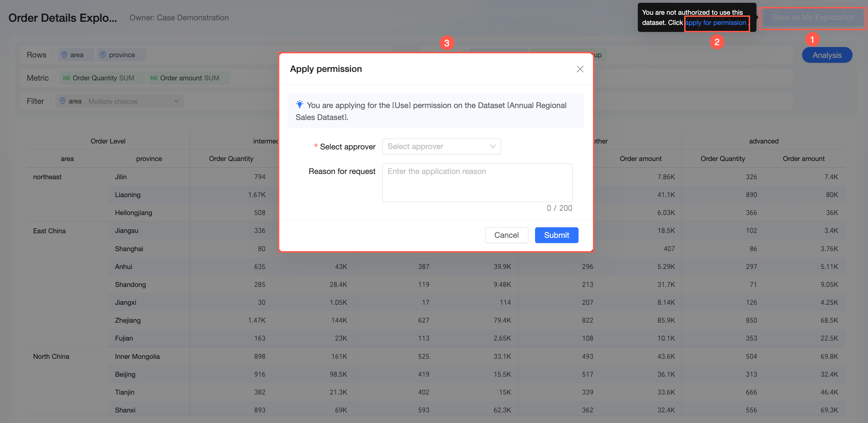Select the Order amount SUM metric pill

pos(189,78)
